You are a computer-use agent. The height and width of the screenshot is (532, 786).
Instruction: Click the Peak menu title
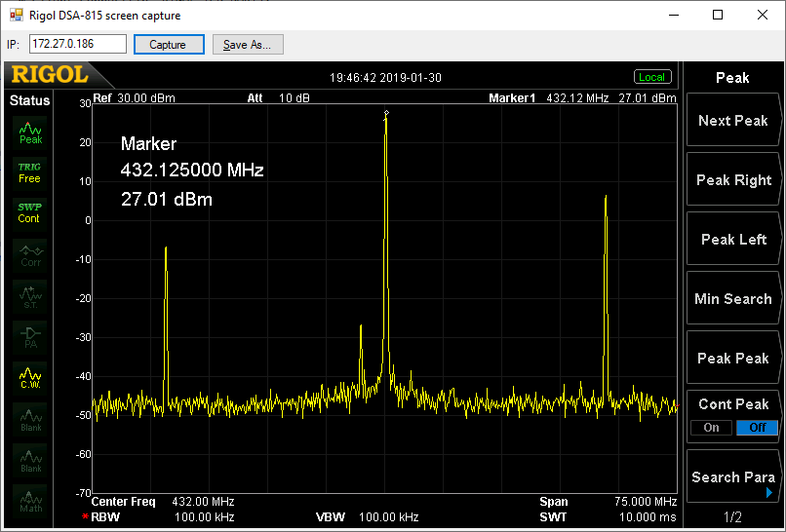(x=732, y=78)
